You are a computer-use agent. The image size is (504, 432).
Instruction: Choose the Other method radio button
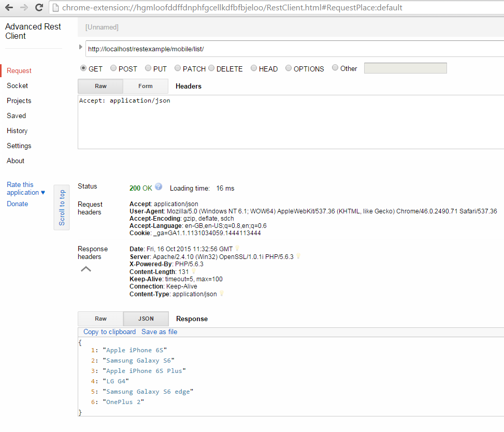334,68
